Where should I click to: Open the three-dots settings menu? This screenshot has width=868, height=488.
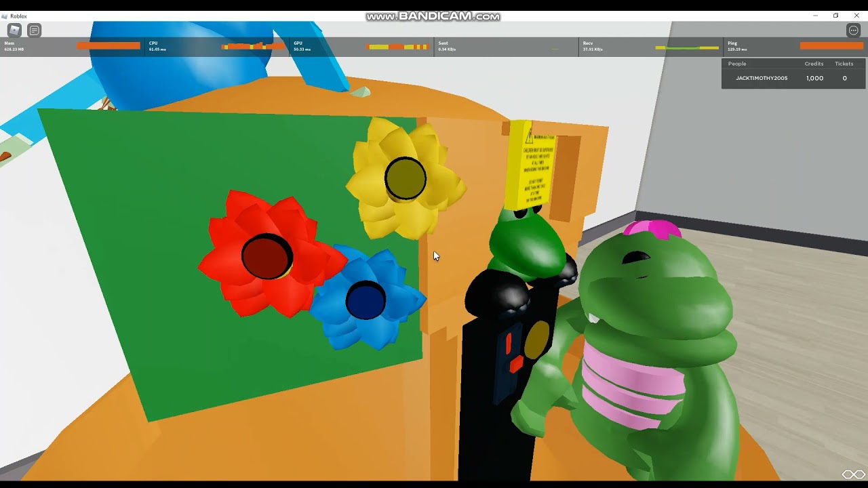pyautogui.click(x=853, y=30)
